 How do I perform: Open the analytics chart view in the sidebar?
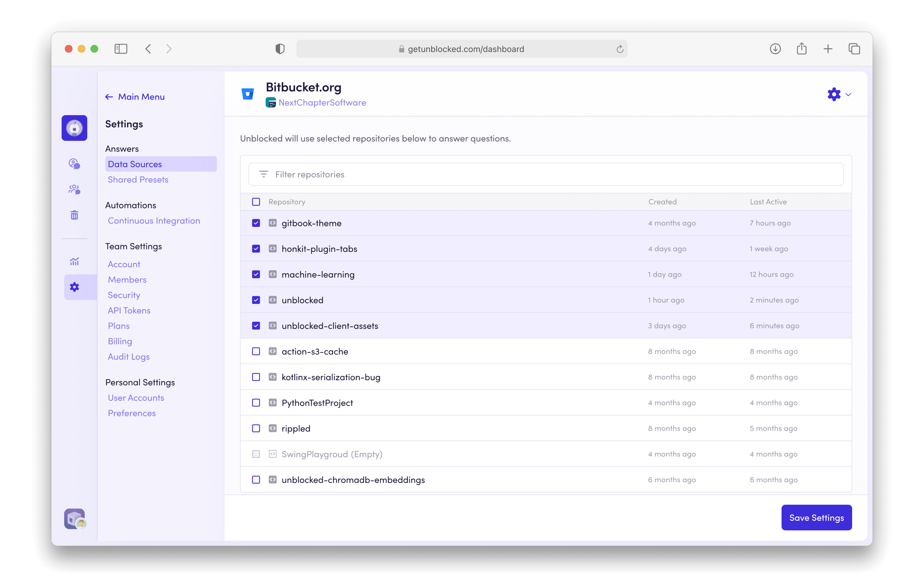(74, 261)
